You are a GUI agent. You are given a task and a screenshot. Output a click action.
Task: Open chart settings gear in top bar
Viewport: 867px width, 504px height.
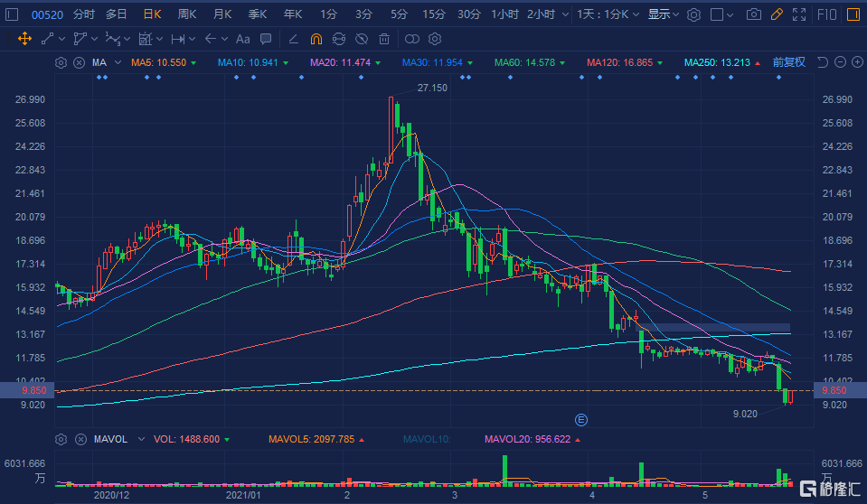point(693,14)
